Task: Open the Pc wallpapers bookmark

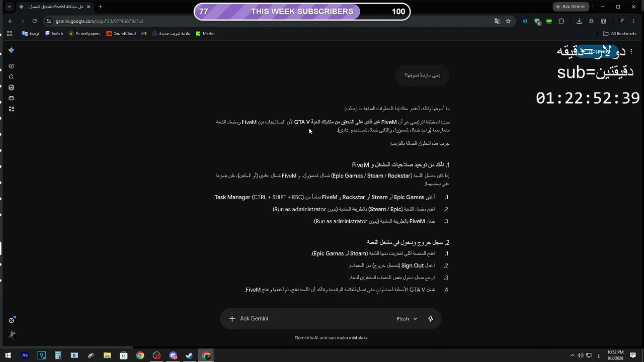Action: 85,34
